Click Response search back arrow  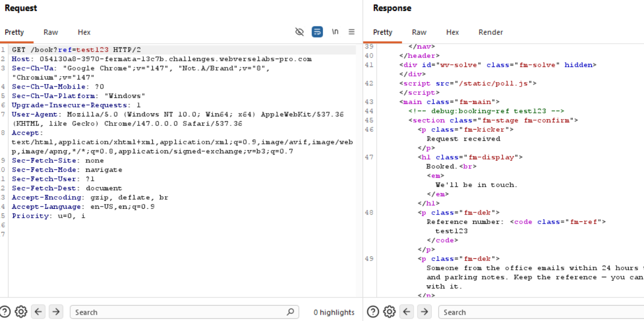point(407,312)
